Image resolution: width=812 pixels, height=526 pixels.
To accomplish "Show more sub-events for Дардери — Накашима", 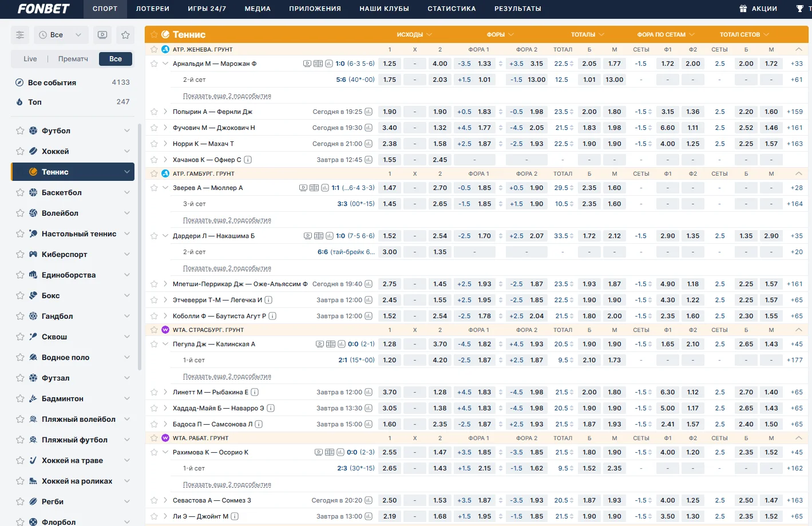I will pyautogui.click(x=227, y=268).
